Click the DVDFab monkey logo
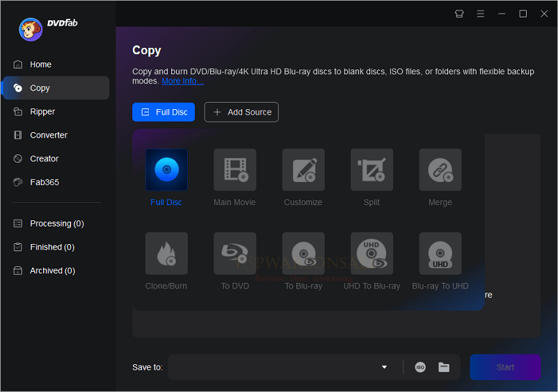The width and height of the screenshot is (558, 392). click(x=31, y=29)
